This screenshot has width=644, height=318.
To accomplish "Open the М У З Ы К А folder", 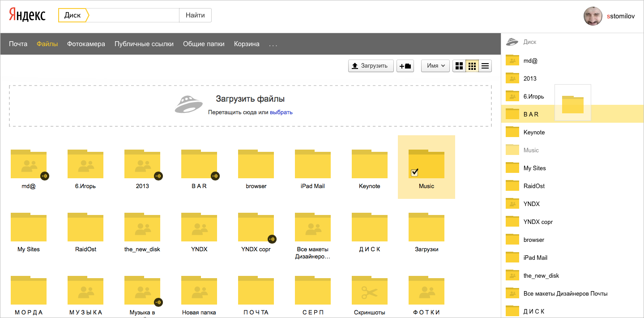I will click(85, 291).
